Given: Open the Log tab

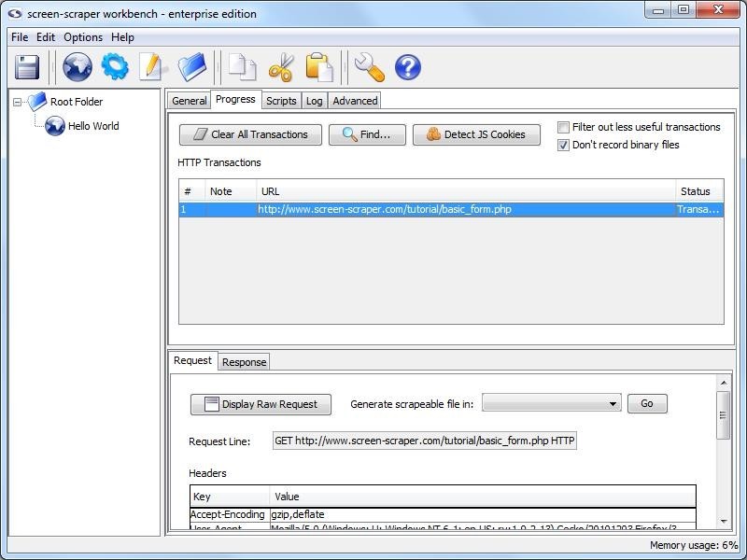Looking at the screenshot, I should [x=314, y=101].
